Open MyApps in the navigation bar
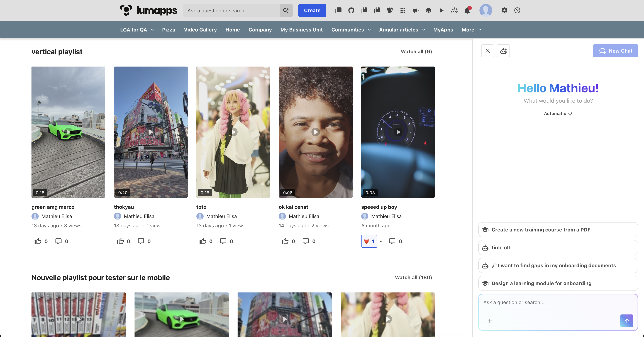Image resolution: width=644 pixels, height=337 pixels. click(x=443, y=30)
